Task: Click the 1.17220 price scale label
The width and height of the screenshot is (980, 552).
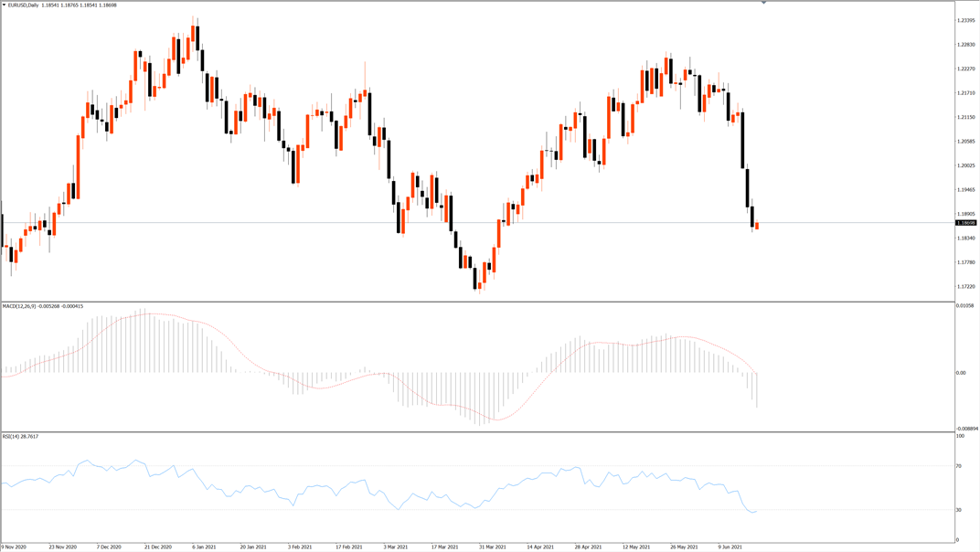Action: (x=966, y=286)
